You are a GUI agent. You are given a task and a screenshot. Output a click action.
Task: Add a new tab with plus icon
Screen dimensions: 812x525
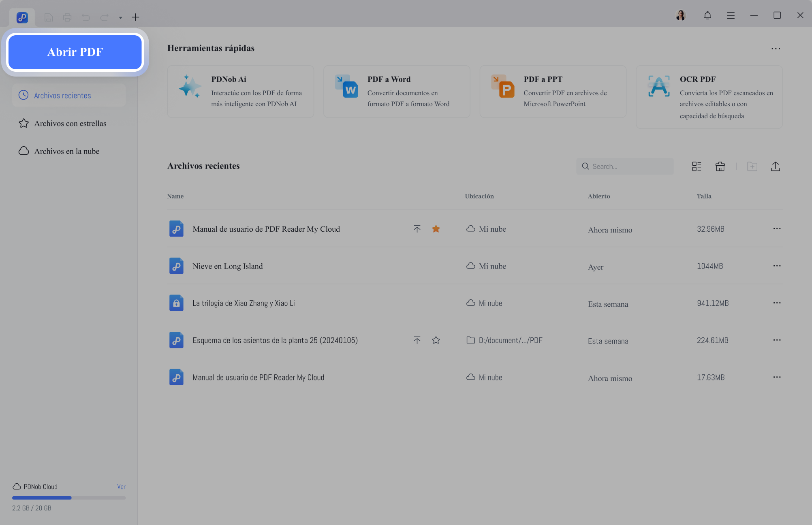coord(135,17)
